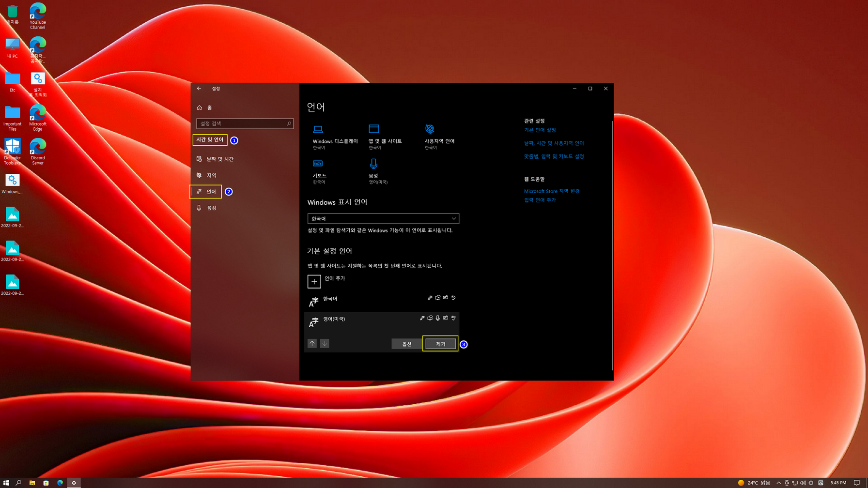Toggle the 한 IME input indicator

point(821,483)
